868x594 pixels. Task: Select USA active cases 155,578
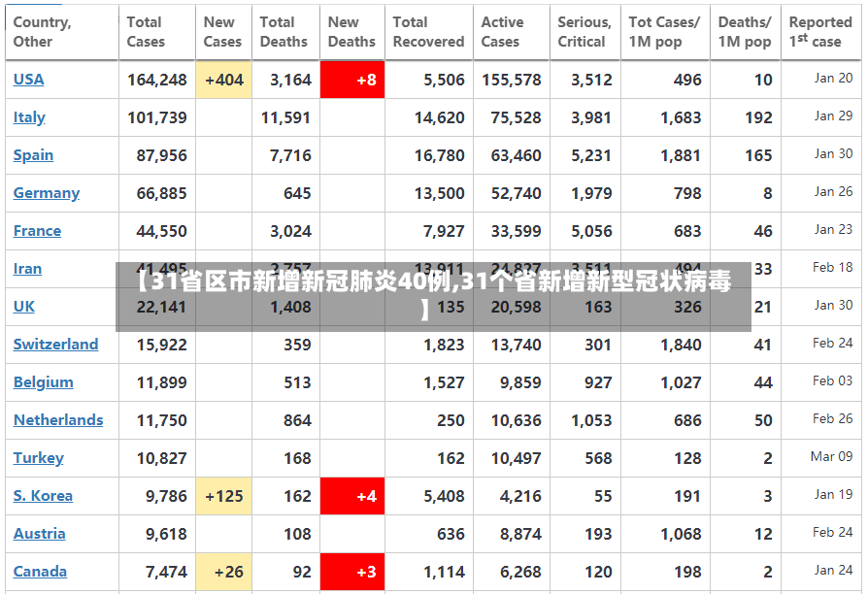pyautogui.click(x=512, y=80)
